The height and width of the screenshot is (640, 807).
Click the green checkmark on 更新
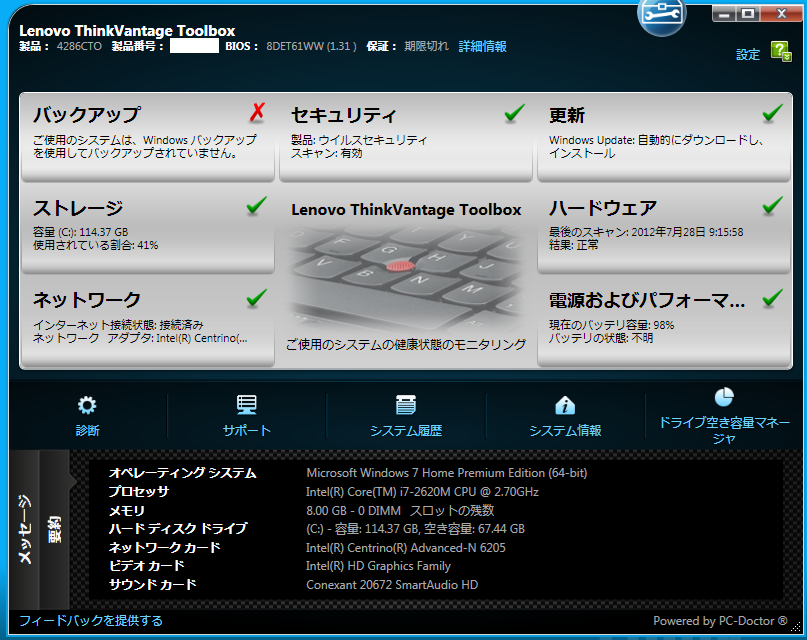[772, 113]
